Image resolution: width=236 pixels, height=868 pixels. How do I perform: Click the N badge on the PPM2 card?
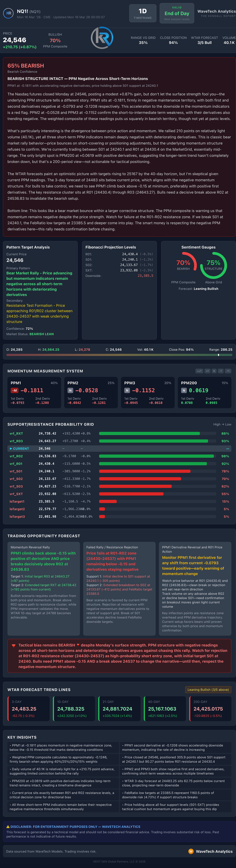tap(70, 390)
